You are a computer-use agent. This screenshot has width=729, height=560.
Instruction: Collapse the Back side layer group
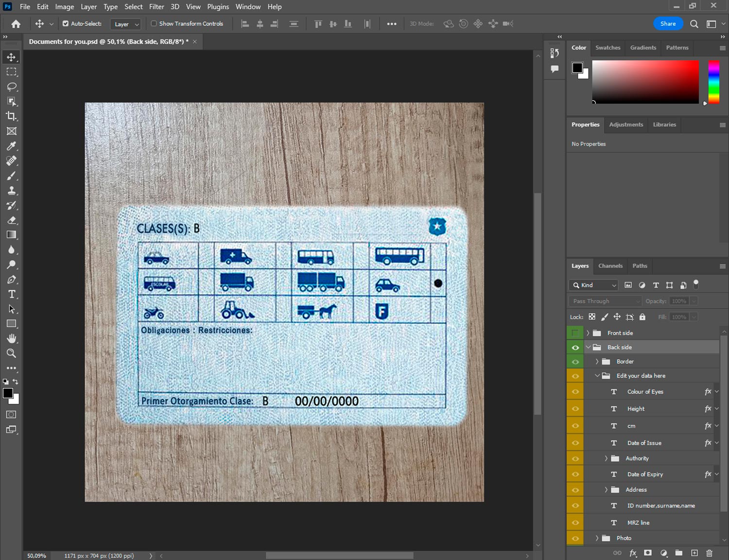coord(588,347)
